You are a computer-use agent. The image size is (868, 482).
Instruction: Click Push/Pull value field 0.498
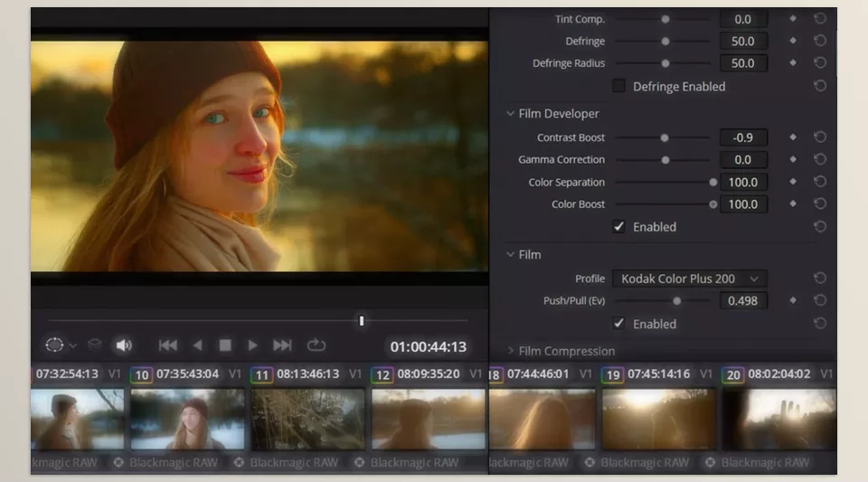tap(743, 300)
